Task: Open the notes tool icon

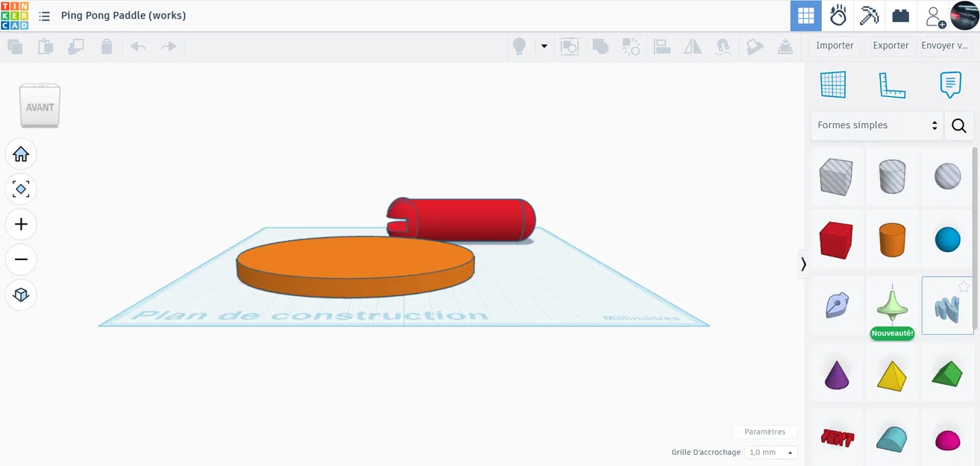Action: coord(949,84)
